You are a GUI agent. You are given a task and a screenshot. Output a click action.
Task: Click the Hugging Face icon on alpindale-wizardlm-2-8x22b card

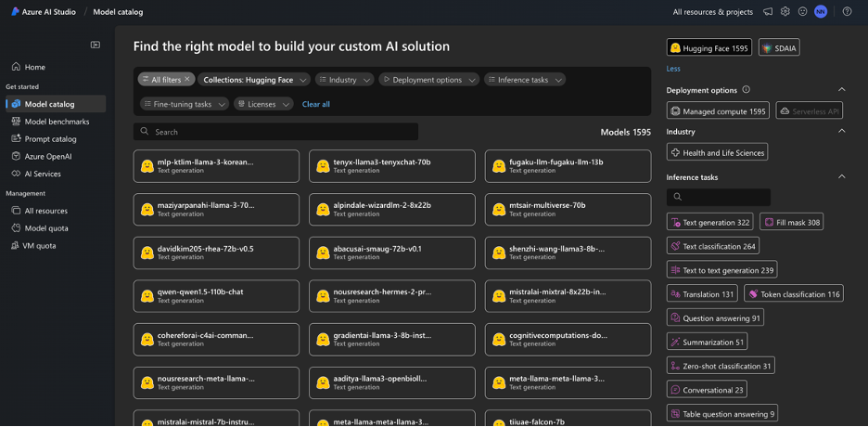pos(323,210)
